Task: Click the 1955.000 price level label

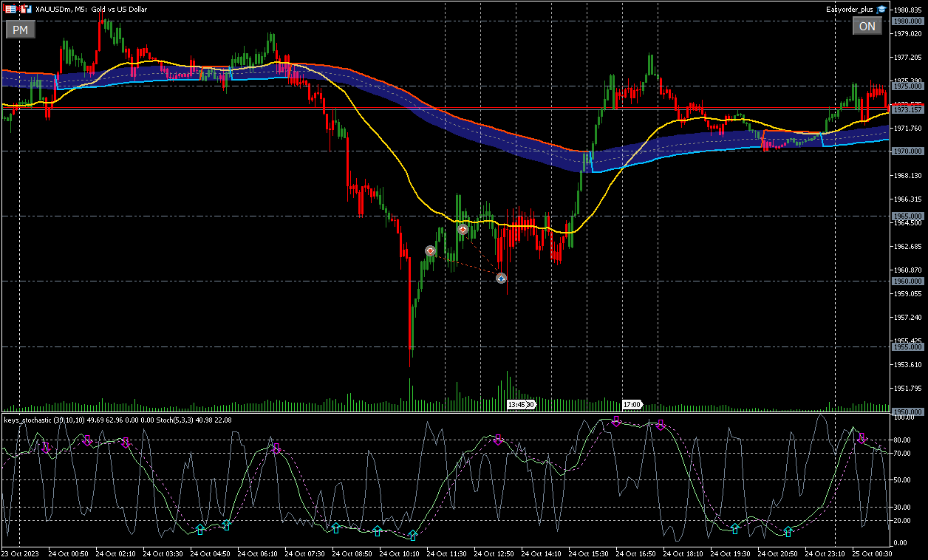Action: pyautogui.click(x=907, y=346)
